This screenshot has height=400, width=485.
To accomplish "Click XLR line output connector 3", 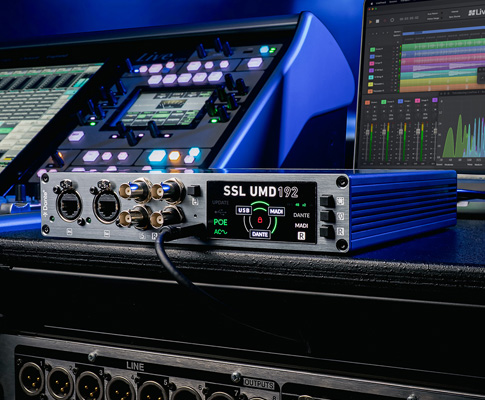I will point(89,386).
